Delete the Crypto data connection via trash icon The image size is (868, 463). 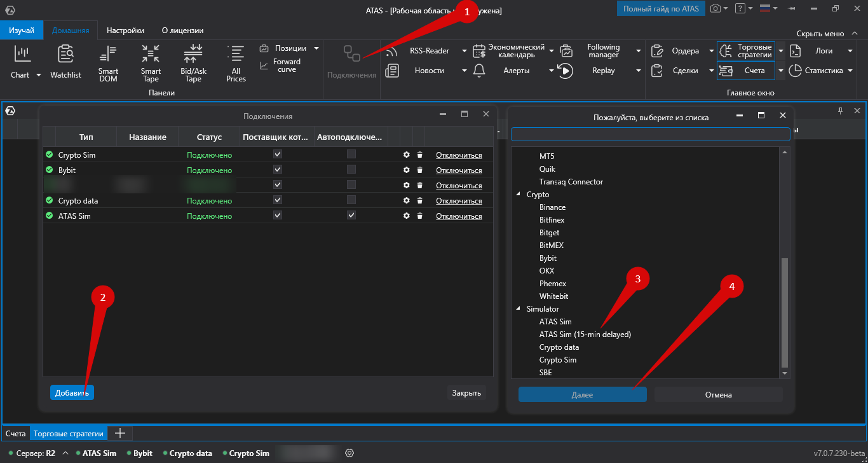point(419,200)
